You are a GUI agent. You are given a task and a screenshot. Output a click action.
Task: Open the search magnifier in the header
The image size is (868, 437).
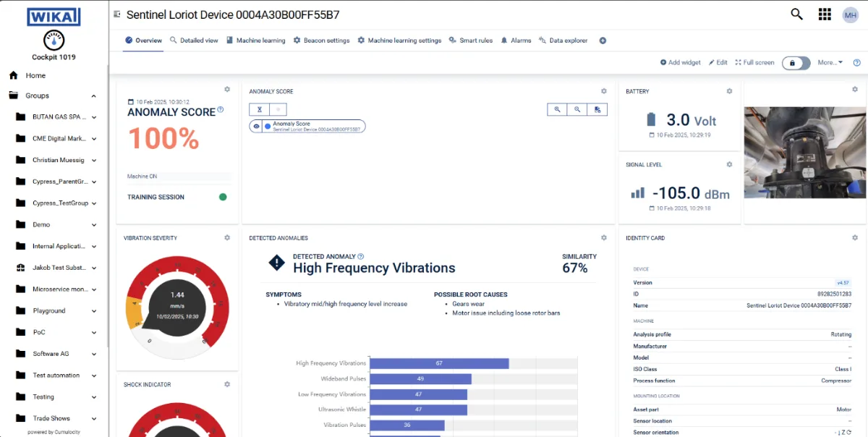pos(796,14)
